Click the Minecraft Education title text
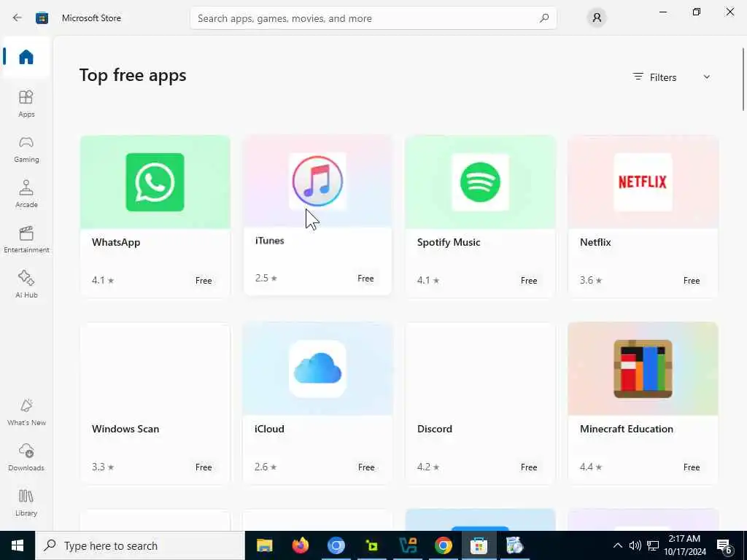Screen dimensions: 747x560 coord(627,429)
